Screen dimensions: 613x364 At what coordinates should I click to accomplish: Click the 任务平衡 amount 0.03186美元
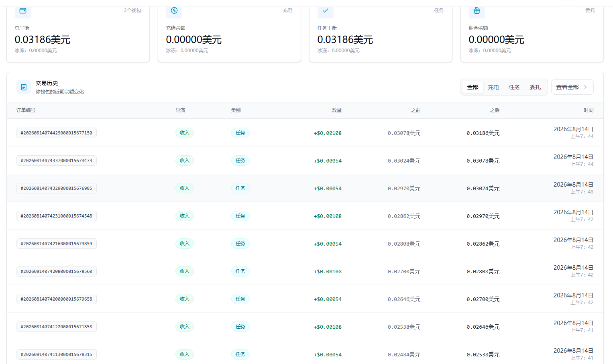(x=345, y=40)
